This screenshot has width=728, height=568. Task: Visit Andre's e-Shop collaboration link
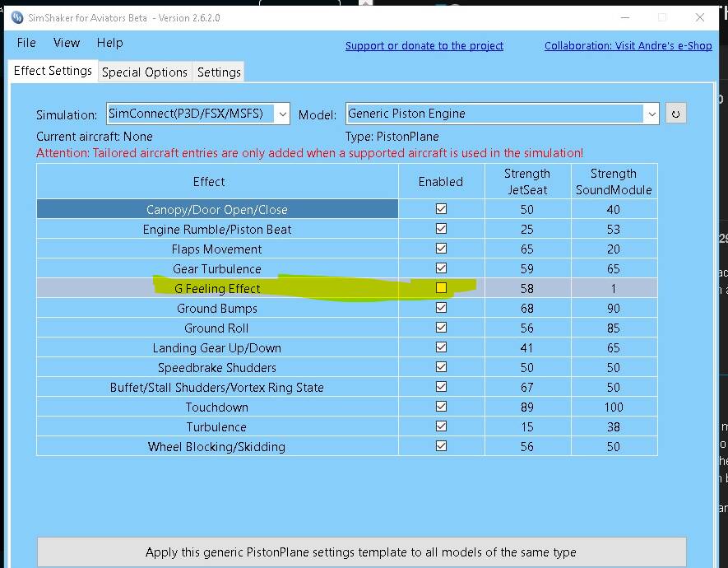628,46
